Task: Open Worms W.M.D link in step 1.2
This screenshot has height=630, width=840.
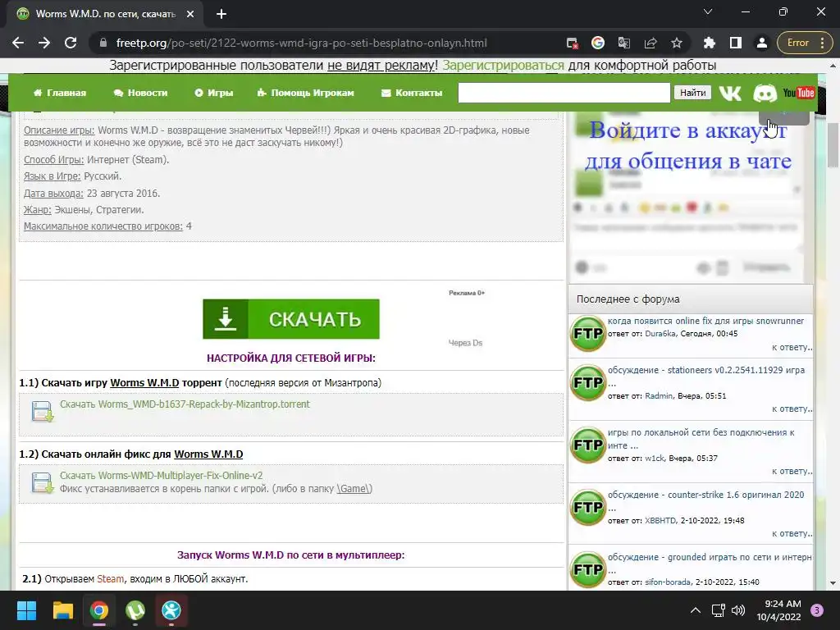Action: tap(208, 454)
